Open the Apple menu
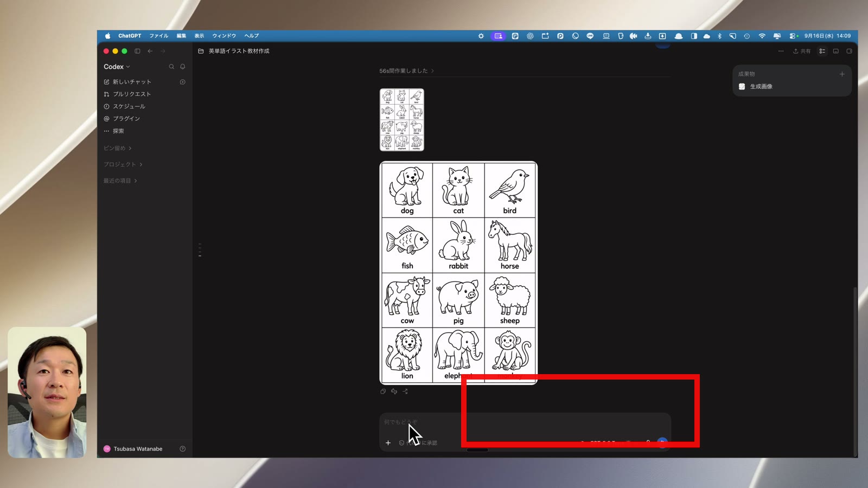 click(x=107, y=36)
